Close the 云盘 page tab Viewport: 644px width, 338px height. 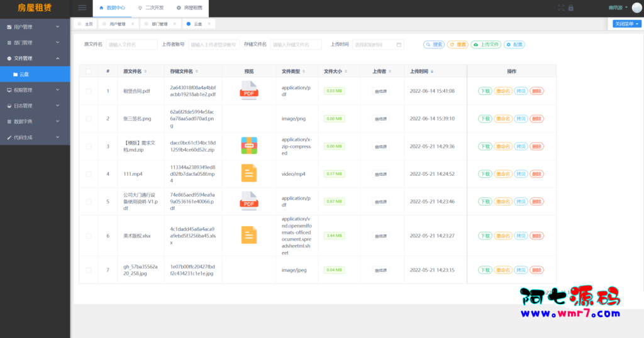tap(209, 24)
